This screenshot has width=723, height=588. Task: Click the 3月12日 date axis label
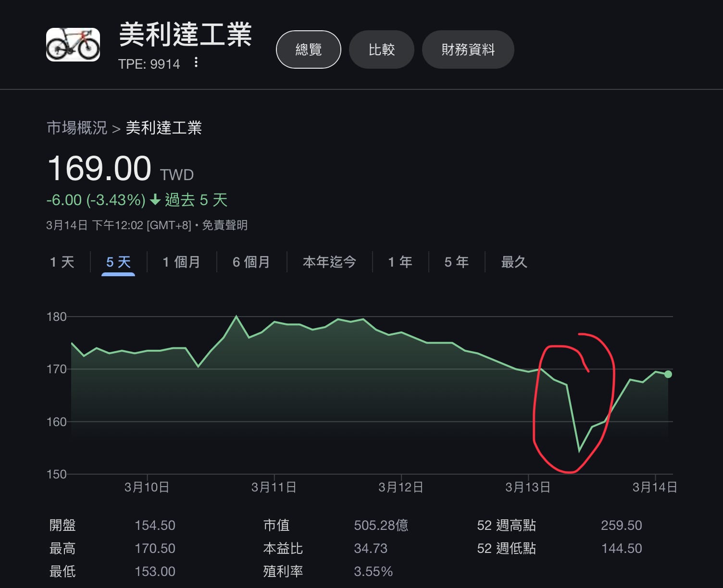[x=400, y=487]
